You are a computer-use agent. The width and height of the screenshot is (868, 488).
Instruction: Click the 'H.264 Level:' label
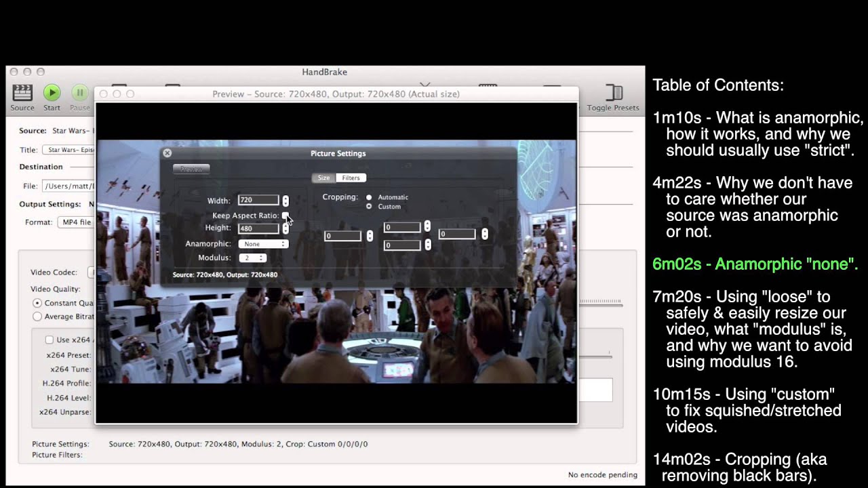pyautogui.click(x=68, y=398)
